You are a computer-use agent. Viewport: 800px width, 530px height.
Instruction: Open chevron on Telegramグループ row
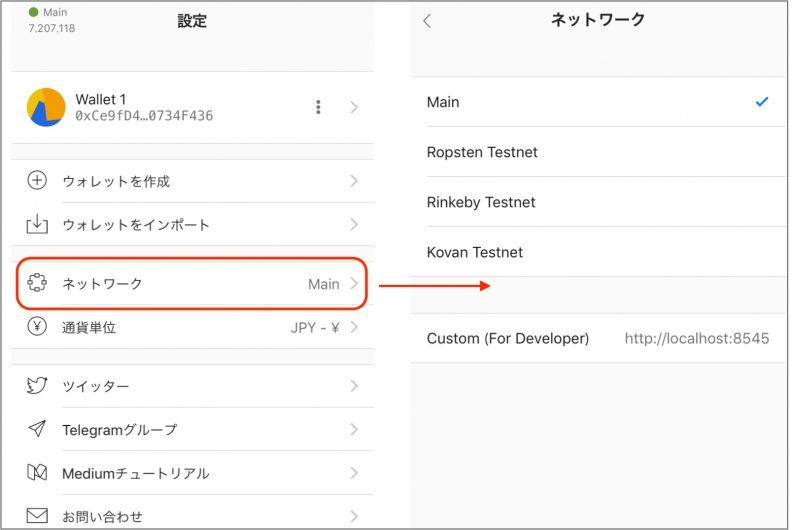pos(354,430)
